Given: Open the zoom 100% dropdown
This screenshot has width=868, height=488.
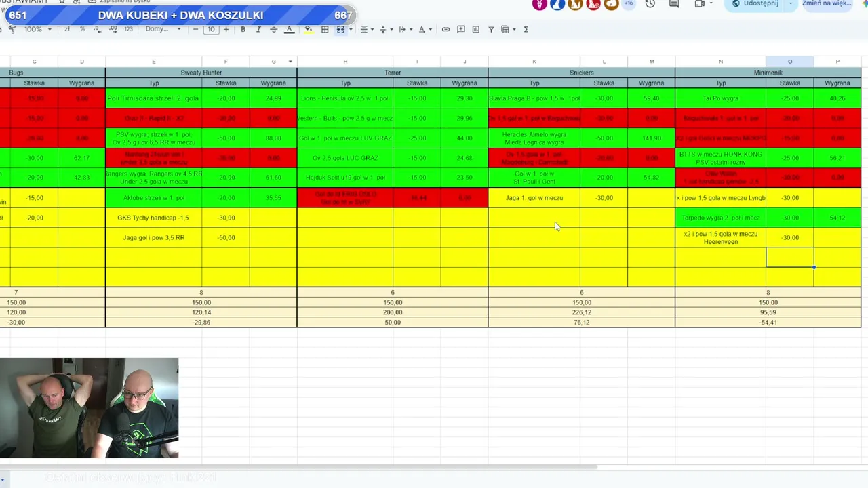Looking at the screenshot, I should click(x=38, y=29).
